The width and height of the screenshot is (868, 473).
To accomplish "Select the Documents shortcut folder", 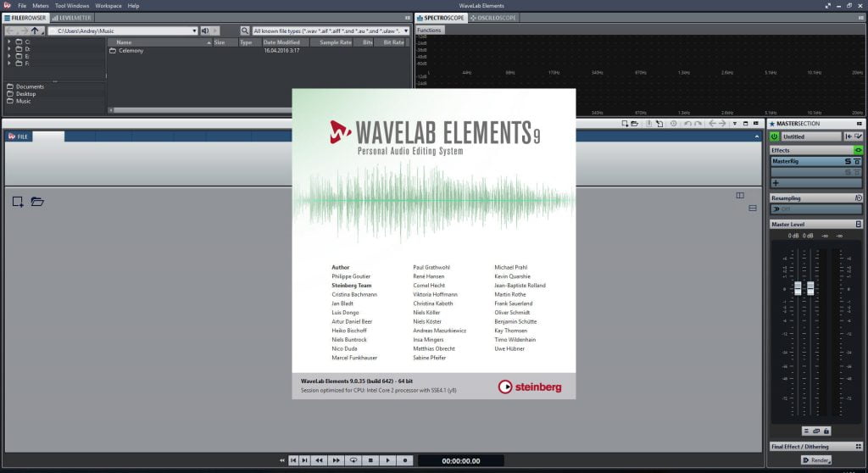I will 25,86.
